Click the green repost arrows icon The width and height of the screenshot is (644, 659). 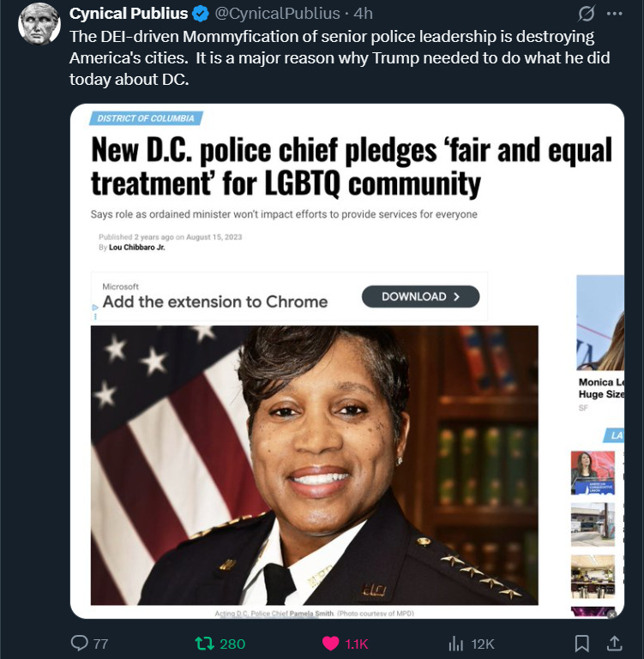[204, 644]
